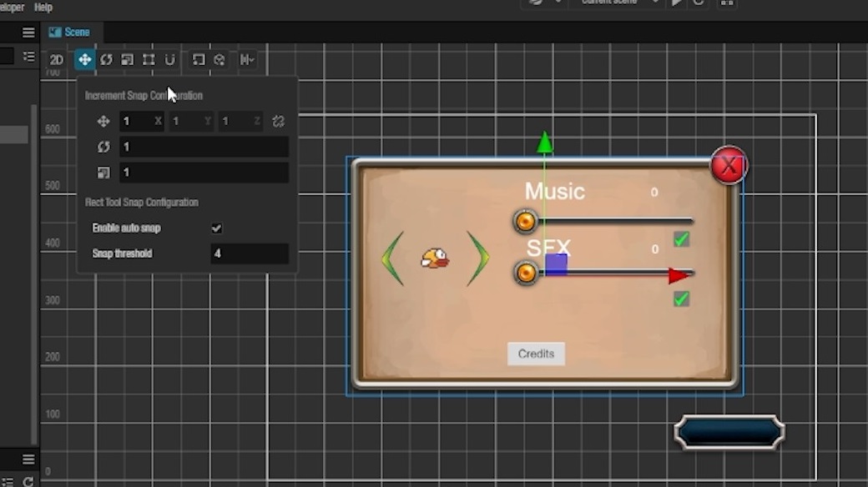
Task: Open the align tools dropdown in scene toolbar
Action: pyautogui.click(x=247, y=60)
